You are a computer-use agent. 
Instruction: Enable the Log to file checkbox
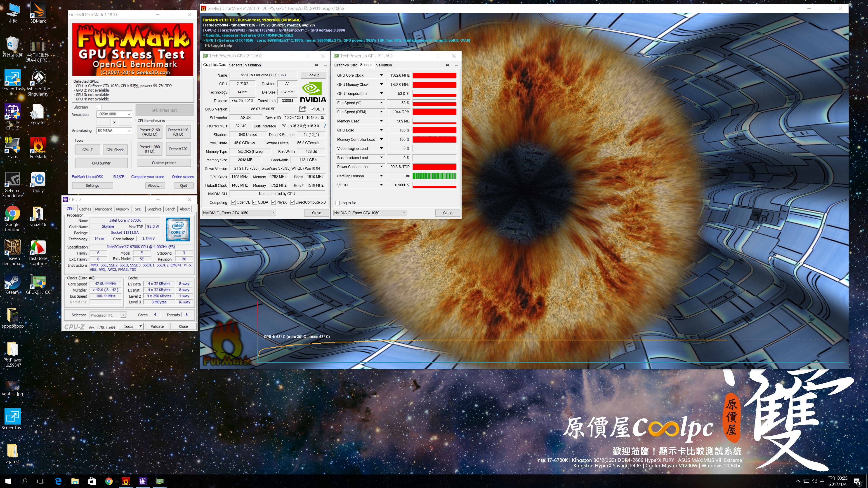337,203
